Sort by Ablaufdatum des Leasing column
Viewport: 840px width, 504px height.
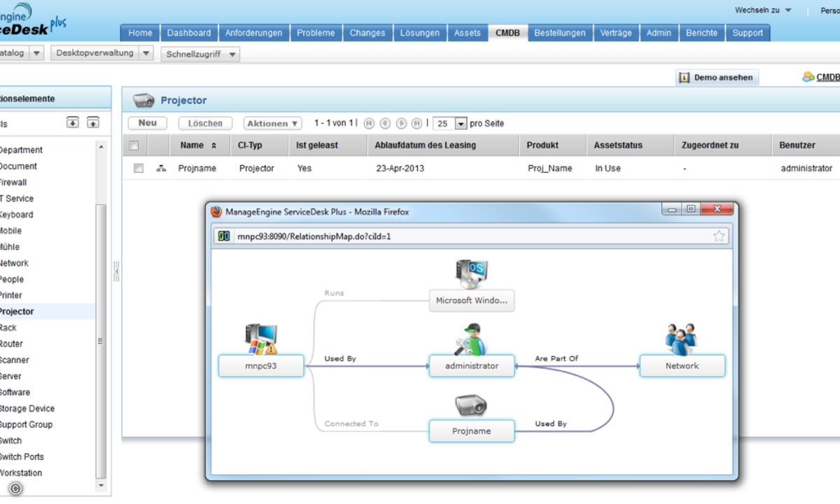[425, 146]
